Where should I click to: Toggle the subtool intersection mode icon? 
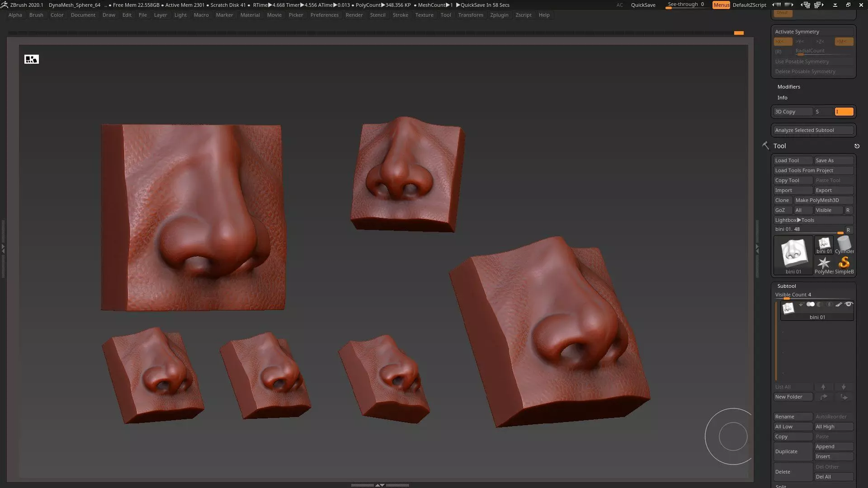tap(830, 305)
